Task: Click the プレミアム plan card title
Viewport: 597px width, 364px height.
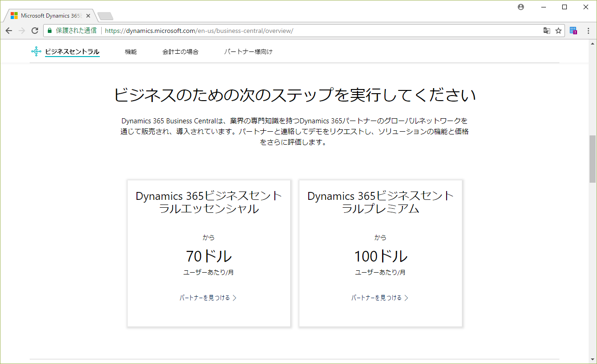Action: tap(381, 202)
